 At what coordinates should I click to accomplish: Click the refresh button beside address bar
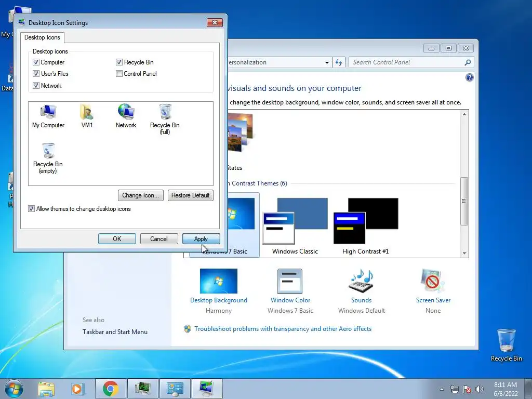pos(339,62)
